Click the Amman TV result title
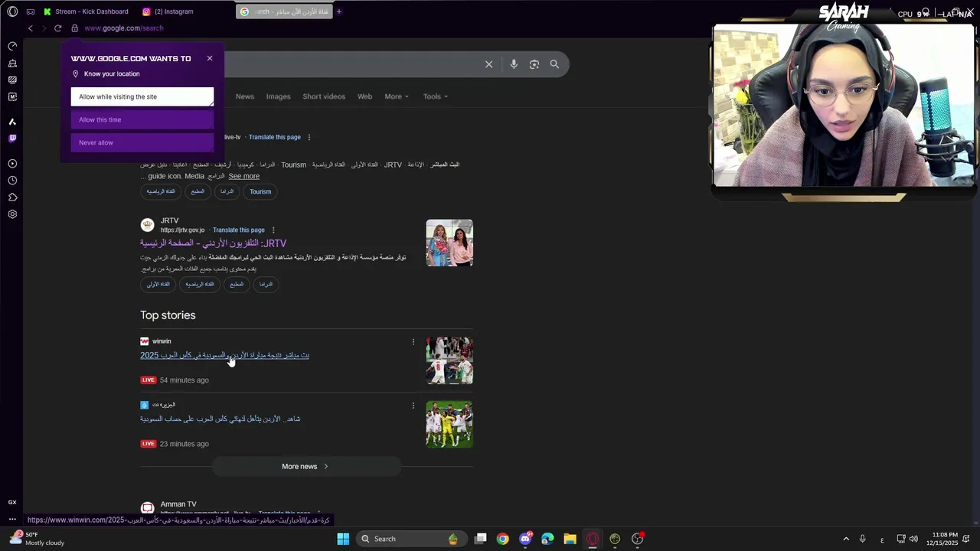 (178, 504)
